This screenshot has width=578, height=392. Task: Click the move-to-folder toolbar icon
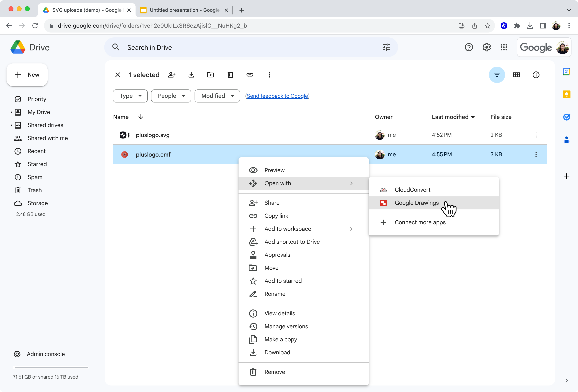pos(210,75)
